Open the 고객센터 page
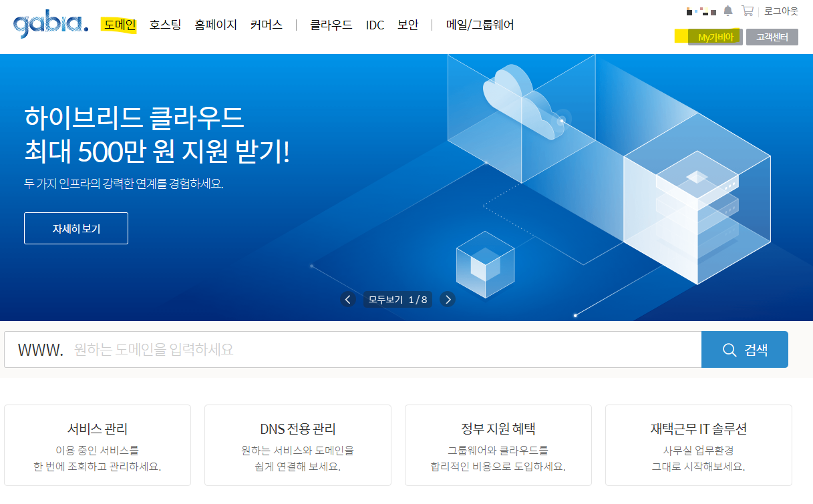The width and height of the screenshot is (813, 504). 772,37
